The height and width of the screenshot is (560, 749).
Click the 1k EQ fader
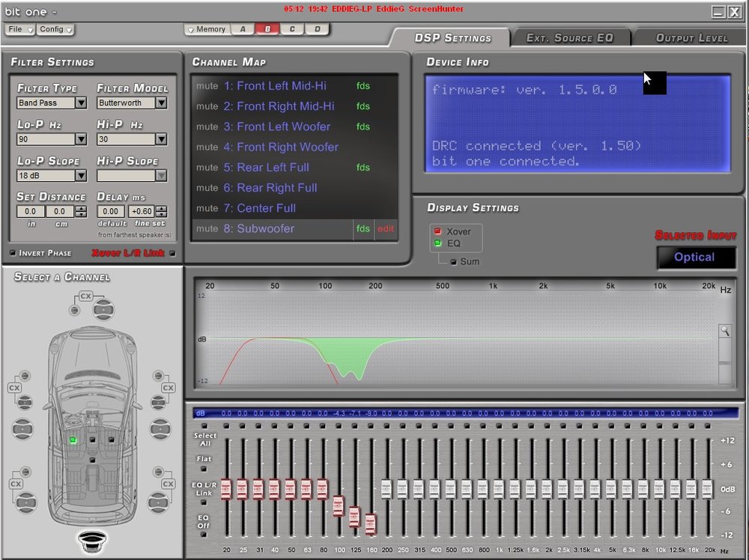[499, 490]
